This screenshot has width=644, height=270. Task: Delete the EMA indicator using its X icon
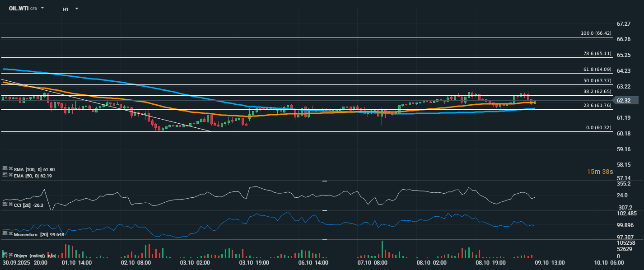[x=10, y=175]
